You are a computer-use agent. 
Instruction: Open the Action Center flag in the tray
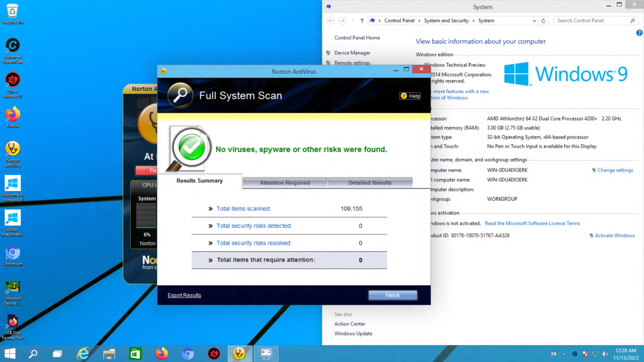(584, 353)
